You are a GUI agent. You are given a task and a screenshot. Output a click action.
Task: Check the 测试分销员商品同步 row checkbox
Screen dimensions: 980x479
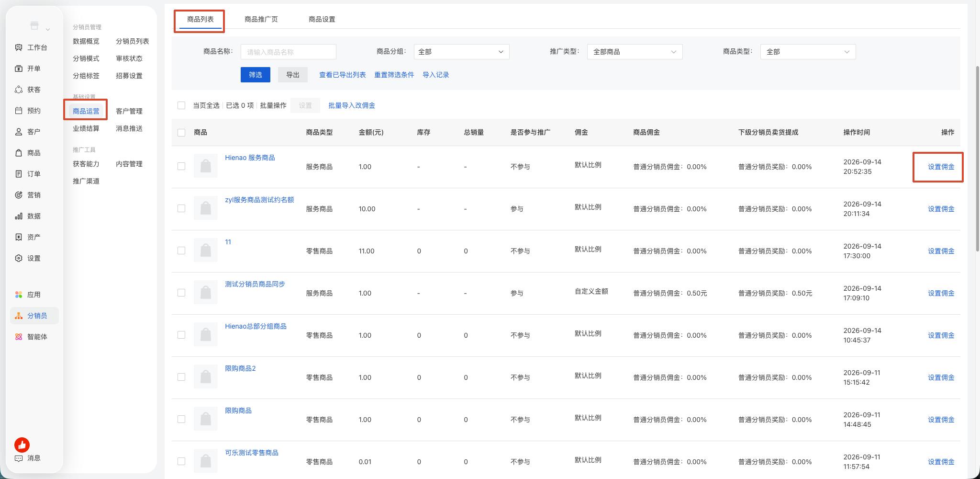(x=181, y=293)
